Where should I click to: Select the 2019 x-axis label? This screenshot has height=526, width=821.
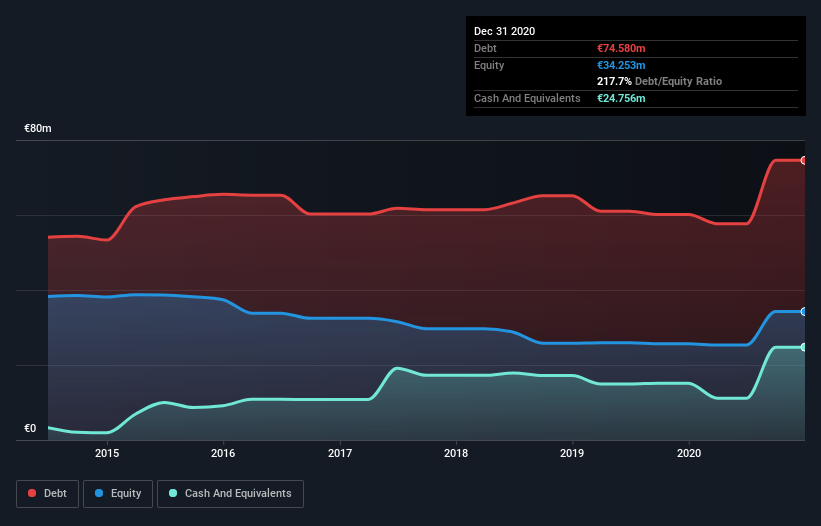pyautogui.click(x=572, y=453)
